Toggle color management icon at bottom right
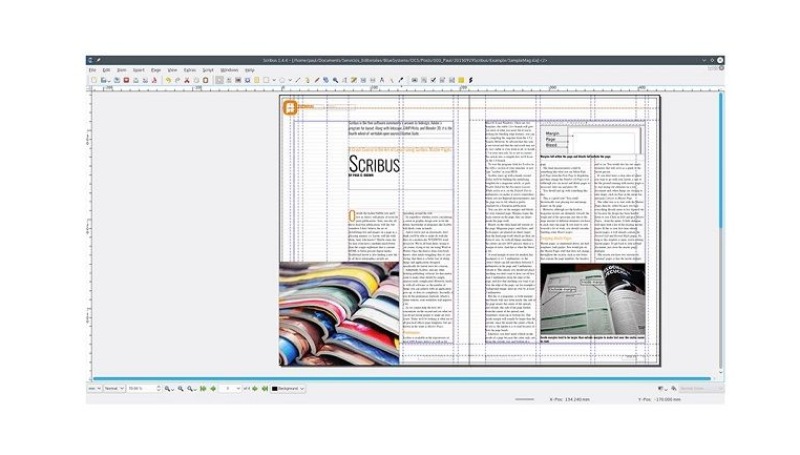This screenshot has height=455, width=800. (x=661, y=389)
